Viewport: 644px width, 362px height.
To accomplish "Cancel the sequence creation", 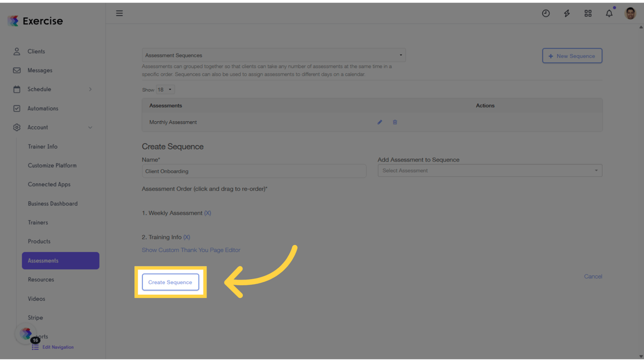I will pyautogui.click(x=593, y=276).
